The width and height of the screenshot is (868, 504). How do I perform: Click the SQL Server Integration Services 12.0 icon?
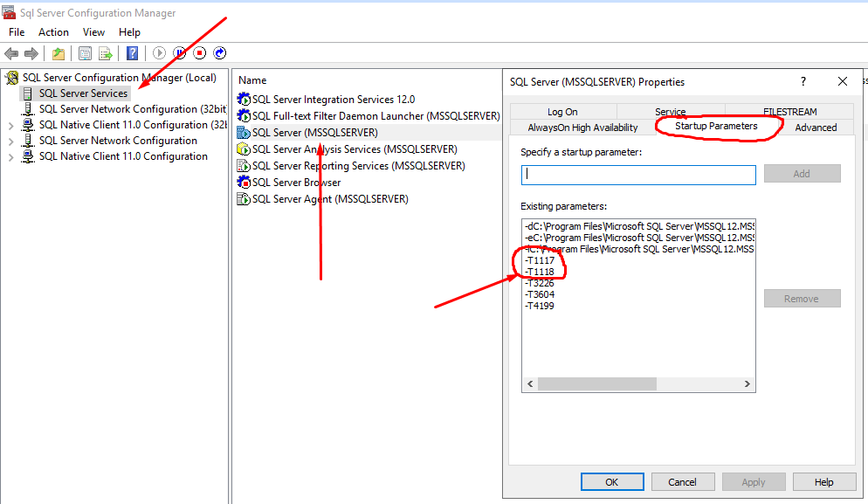point(244,99)
